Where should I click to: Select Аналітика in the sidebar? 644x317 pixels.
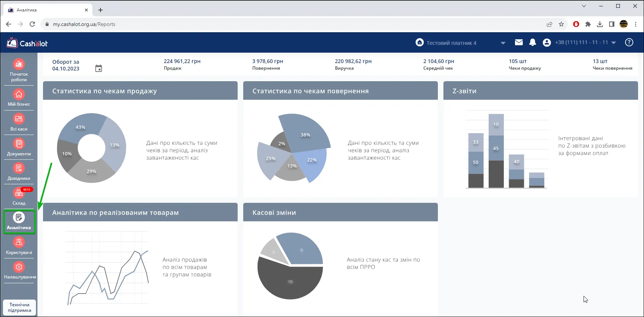[x=19, y=222]
